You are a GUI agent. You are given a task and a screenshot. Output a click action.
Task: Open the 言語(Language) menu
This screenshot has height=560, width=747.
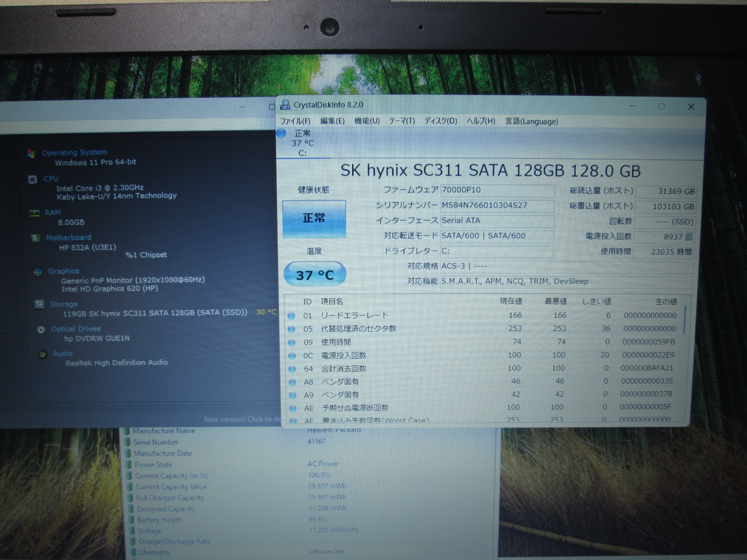pos(531,122)
